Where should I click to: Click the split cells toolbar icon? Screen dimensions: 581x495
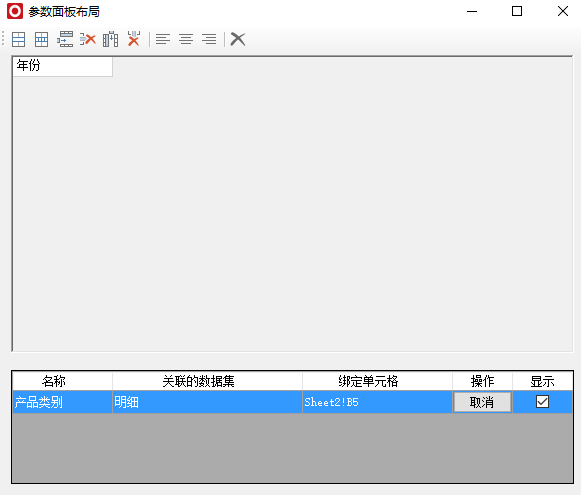coord(41,39)
